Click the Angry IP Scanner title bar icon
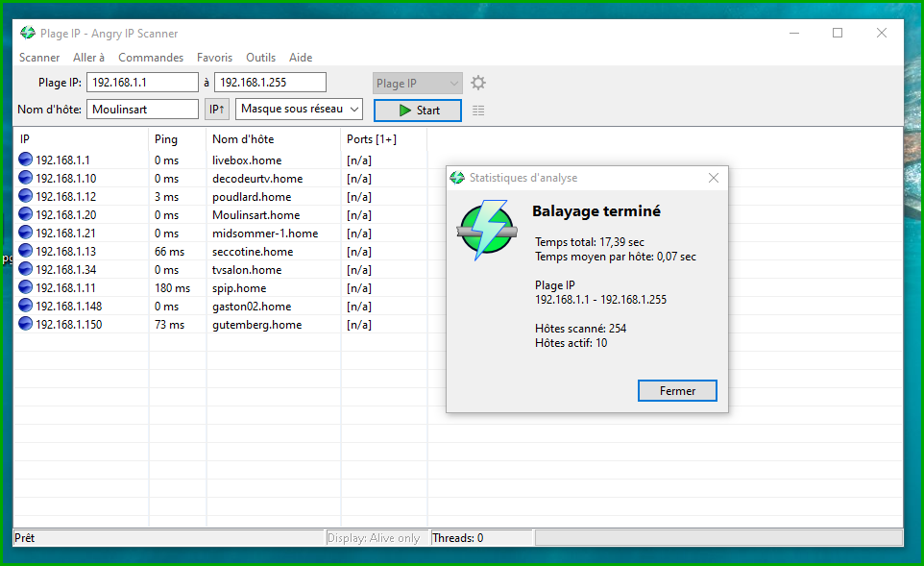Screen dimensions: 924x566 (28, 34)
